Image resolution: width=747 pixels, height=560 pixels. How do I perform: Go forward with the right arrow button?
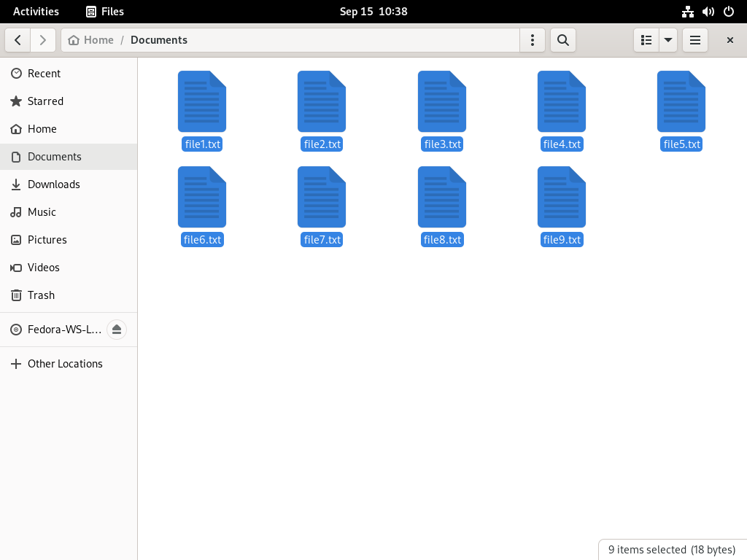click(x=43, y=40)
